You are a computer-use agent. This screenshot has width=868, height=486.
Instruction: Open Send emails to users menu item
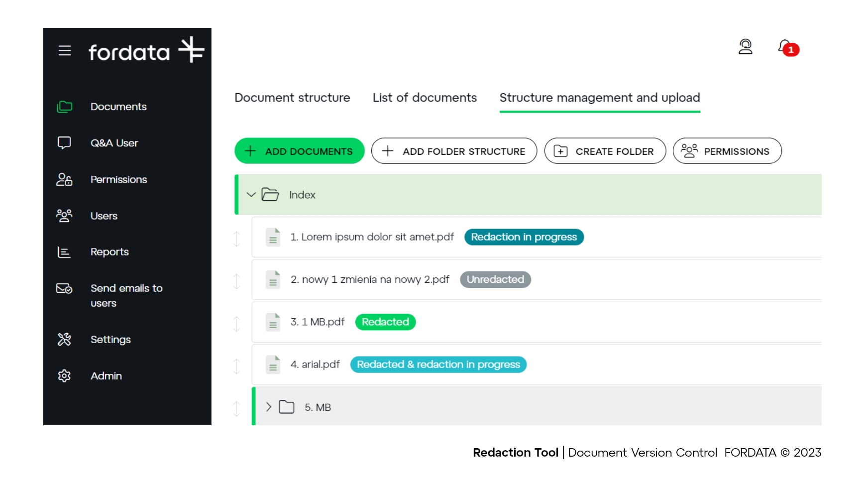point(126,296)
